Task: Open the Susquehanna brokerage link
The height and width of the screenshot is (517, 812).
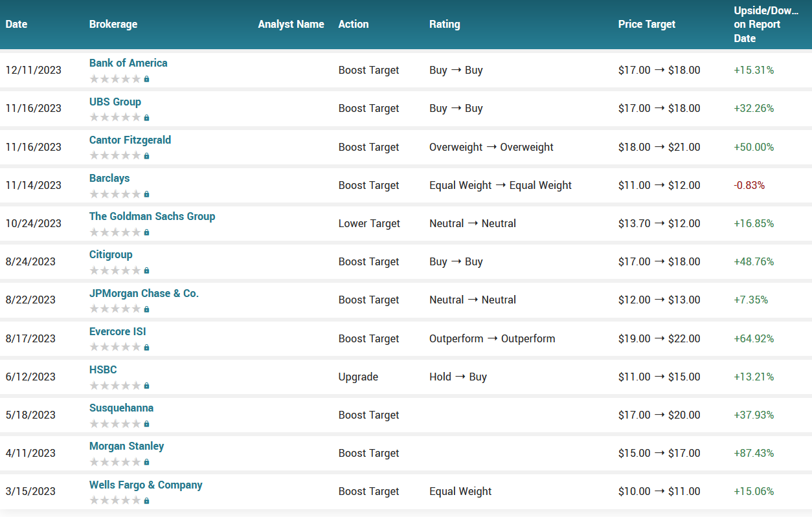Action: [x=121, y=408]
